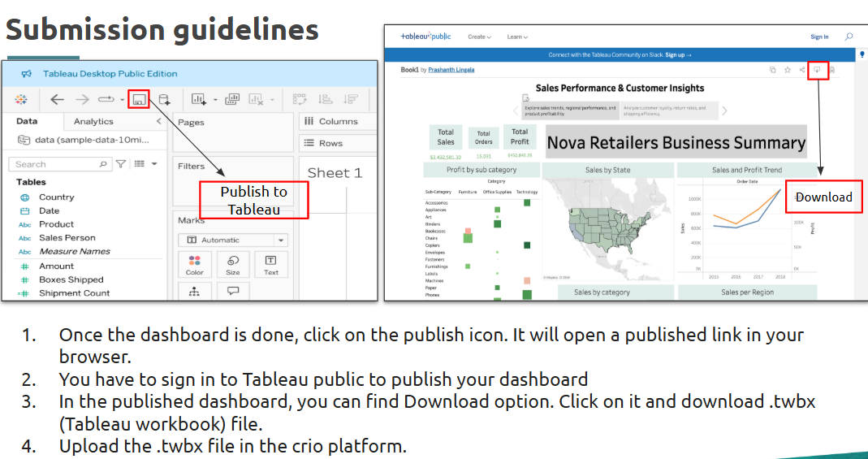Viewport: 868px width, 459px height.
Task: Click the Sort Descending toolbar icon
Action: tap(351, 100)
